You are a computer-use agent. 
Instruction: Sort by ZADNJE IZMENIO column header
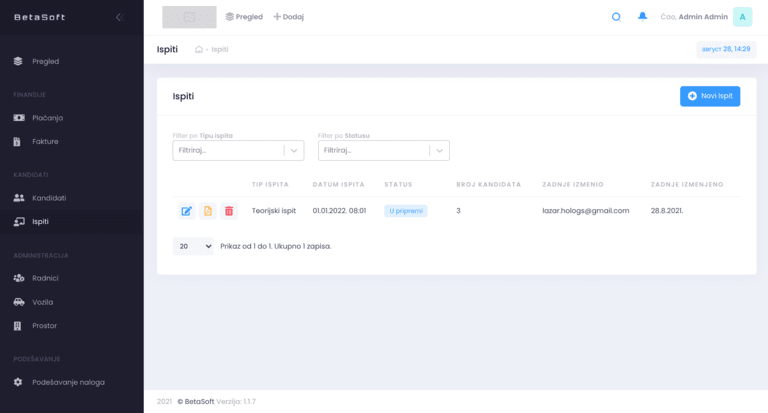(573, 185)
